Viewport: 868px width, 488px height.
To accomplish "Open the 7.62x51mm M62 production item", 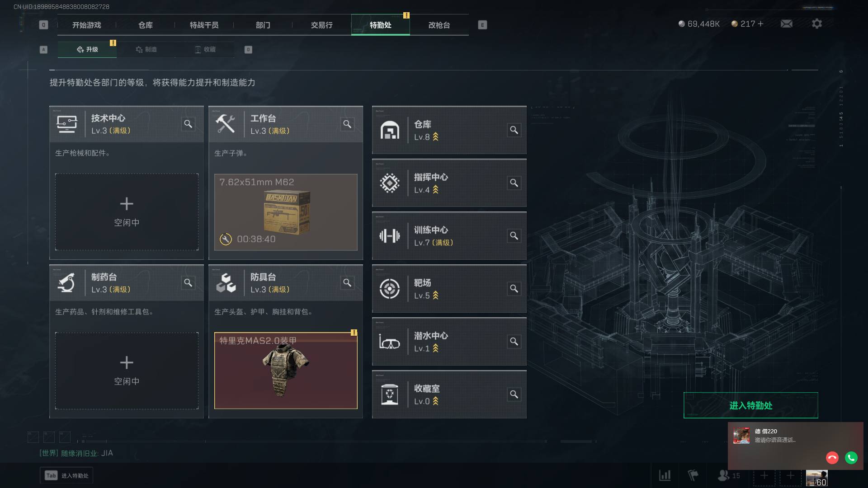I will pyautogui.click(x=286, y=212).
